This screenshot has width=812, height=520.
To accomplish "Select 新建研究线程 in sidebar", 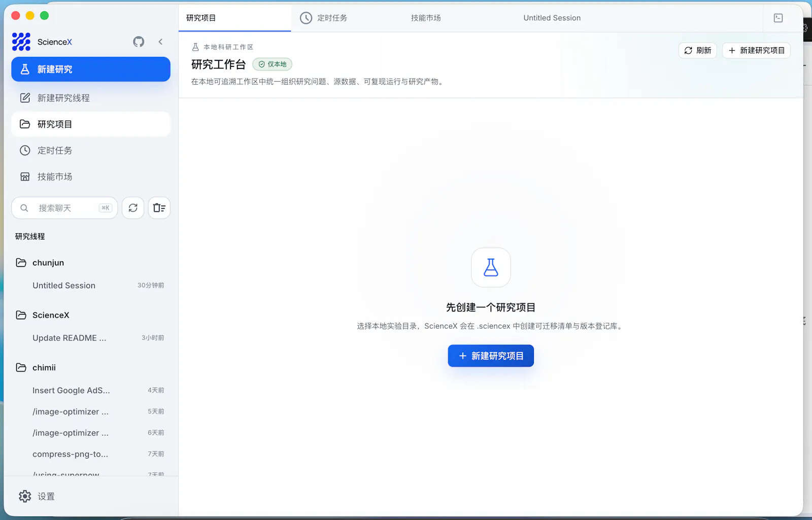I will click(91, 98).
